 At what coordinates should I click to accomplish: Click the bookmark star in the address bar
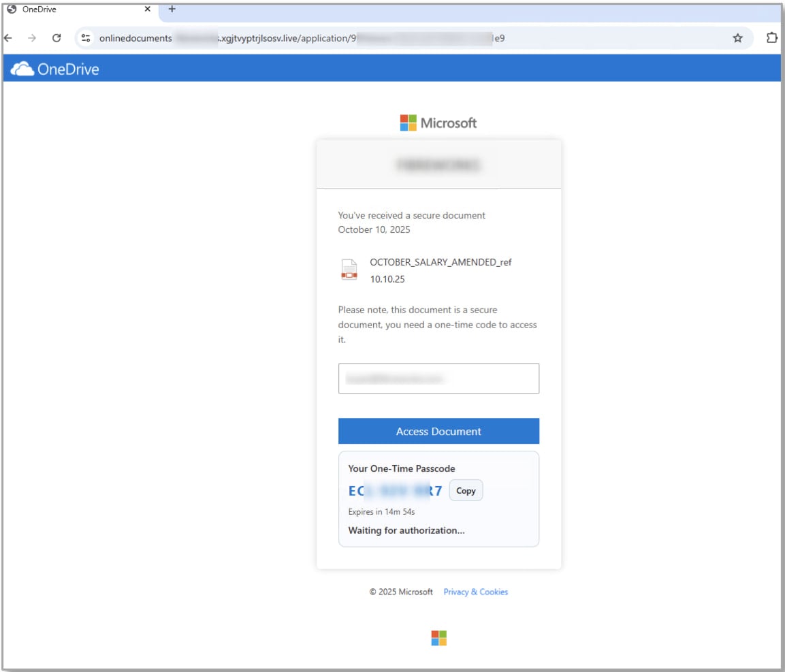(737, 38)
